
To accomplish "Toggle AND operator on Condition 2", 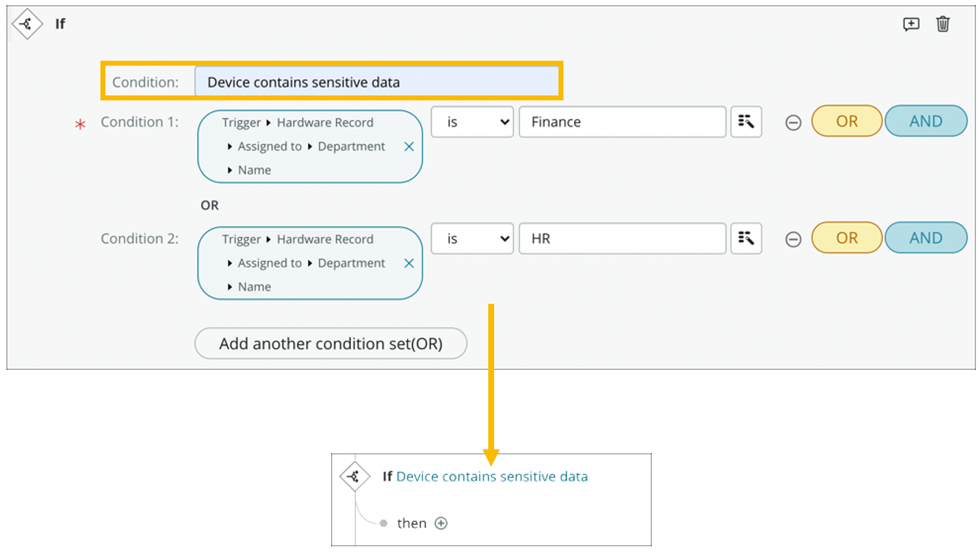I will pyautogui.click(x=926, y=238).
